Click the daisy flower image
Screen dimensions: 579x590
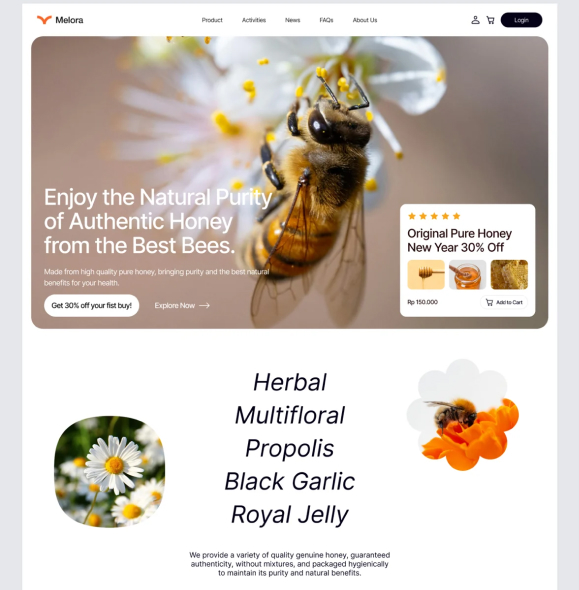(109, 471)
